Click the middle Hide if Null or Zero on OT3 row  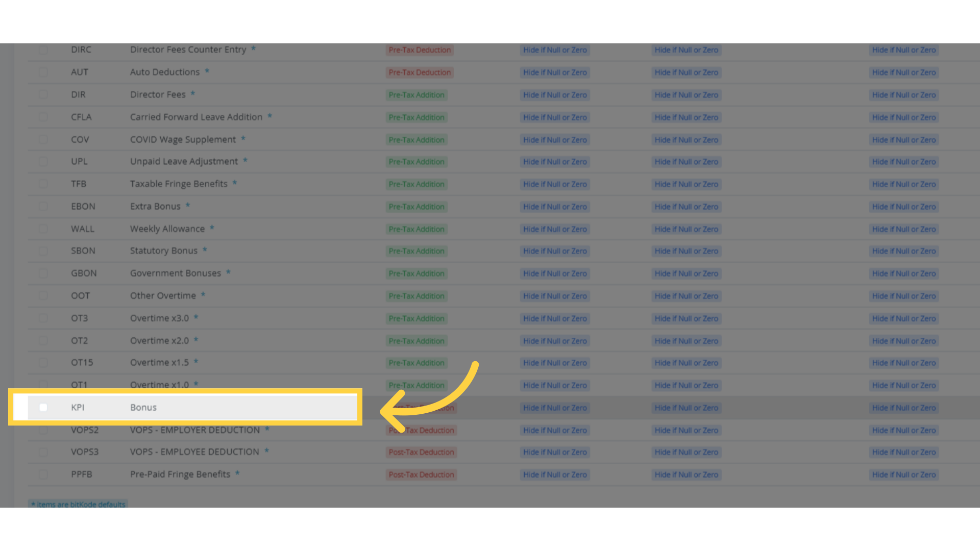point(686,318)
